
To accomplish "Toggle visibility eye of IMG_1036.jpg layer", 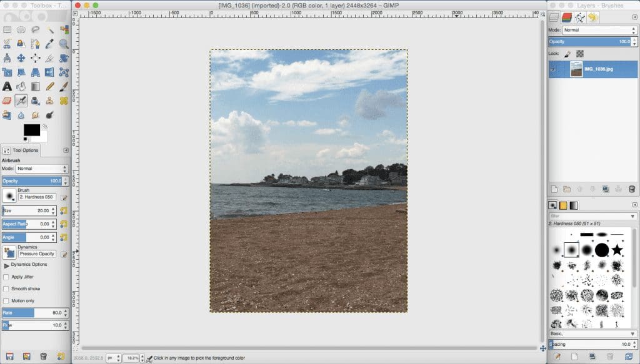I will pyautogui.click(x=553, y=69).
